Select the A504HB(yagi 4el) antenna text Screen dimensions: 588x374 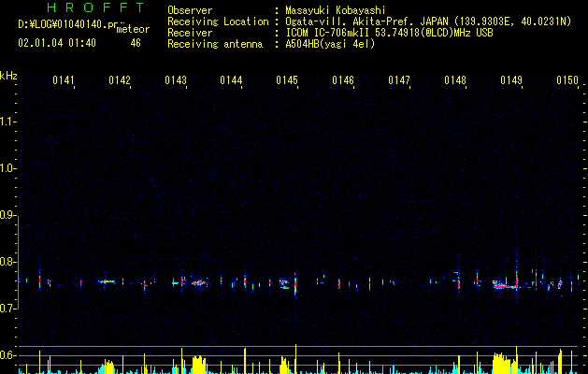click(x=330, y=44)
